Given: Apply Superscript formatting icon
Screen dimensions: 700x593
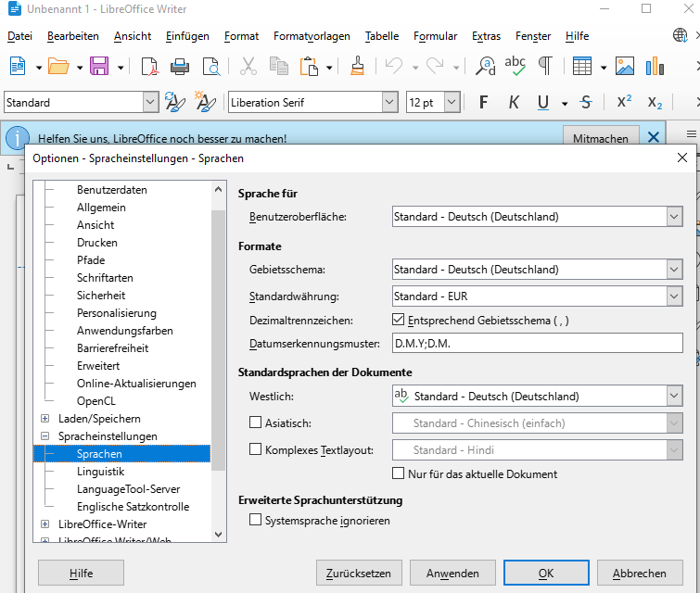Looking at the screenshot, I should click(624, 101).
